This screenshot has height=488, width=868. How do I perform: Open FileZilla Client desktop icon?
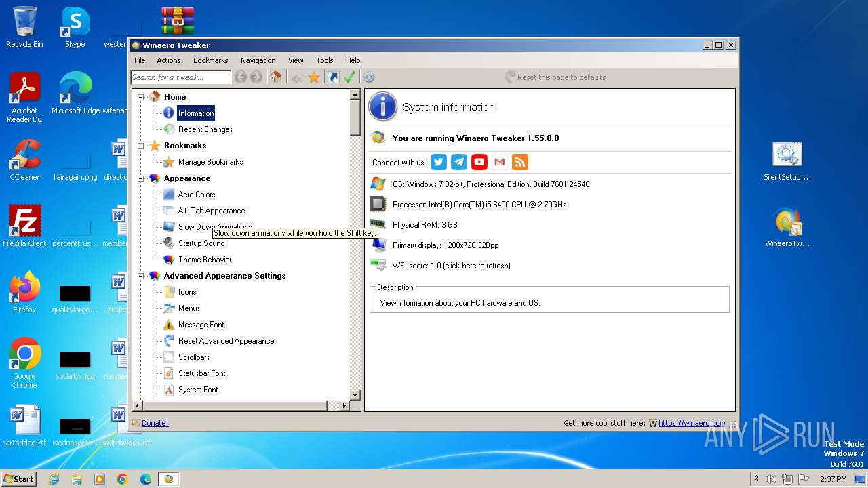(24, 226)
